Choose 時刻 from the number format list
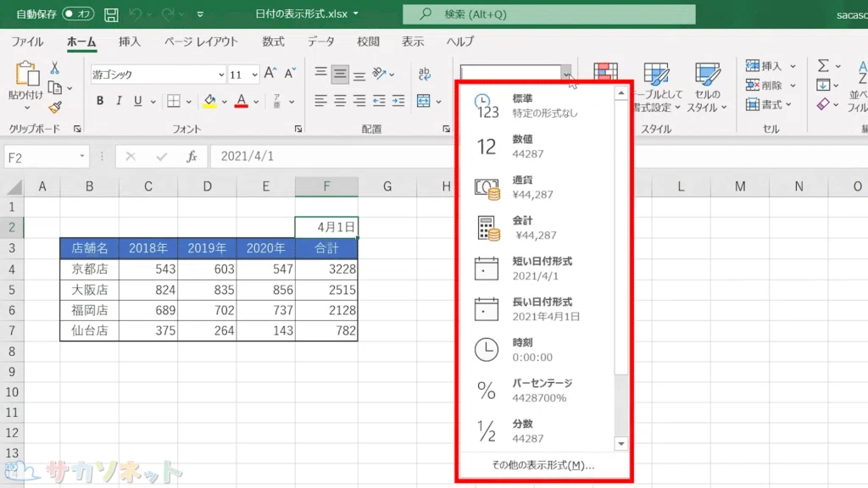 tap(537, 350)
